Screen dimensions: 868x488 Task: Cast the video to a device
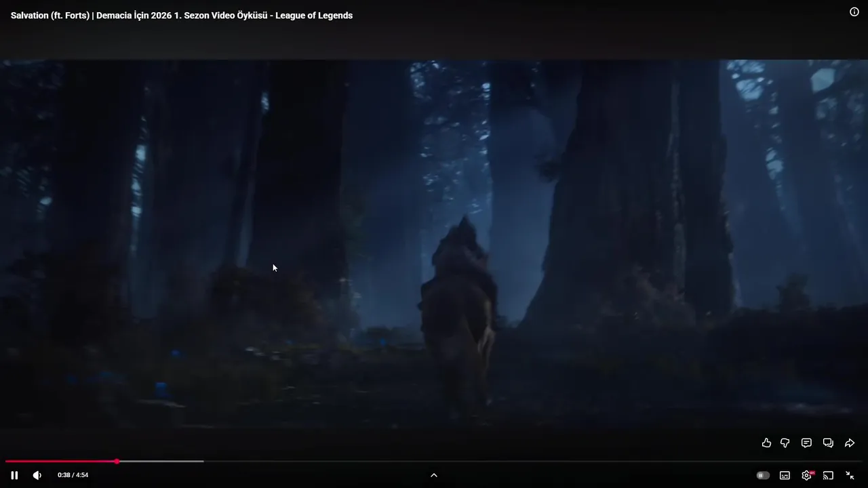click(x=828, y=475)
